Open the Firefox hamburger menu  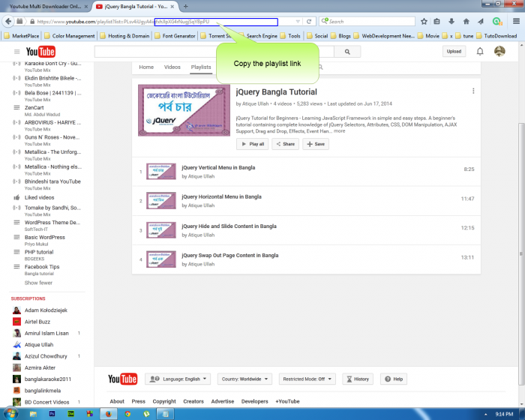(x=516, y=21)
